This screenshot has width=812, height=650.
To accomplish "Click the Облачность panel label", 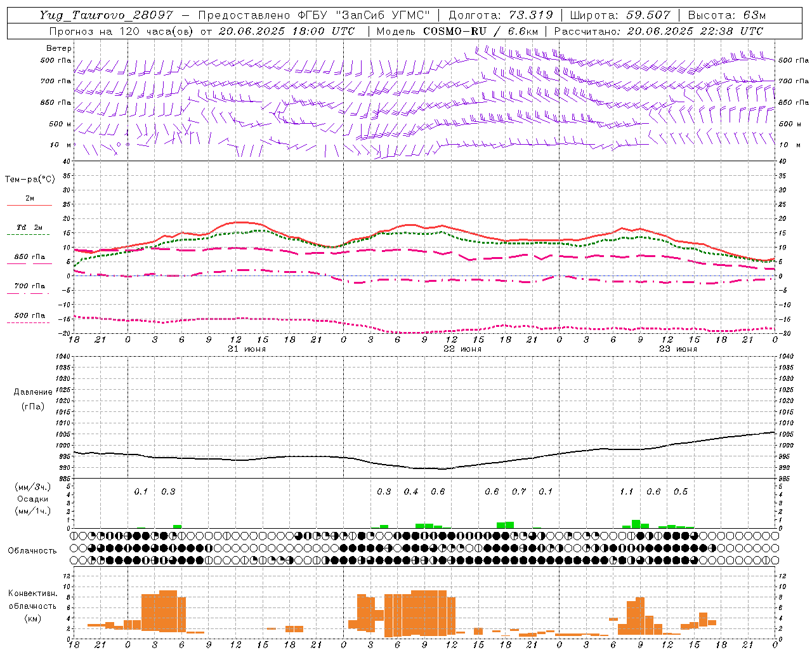I will 32,551.
